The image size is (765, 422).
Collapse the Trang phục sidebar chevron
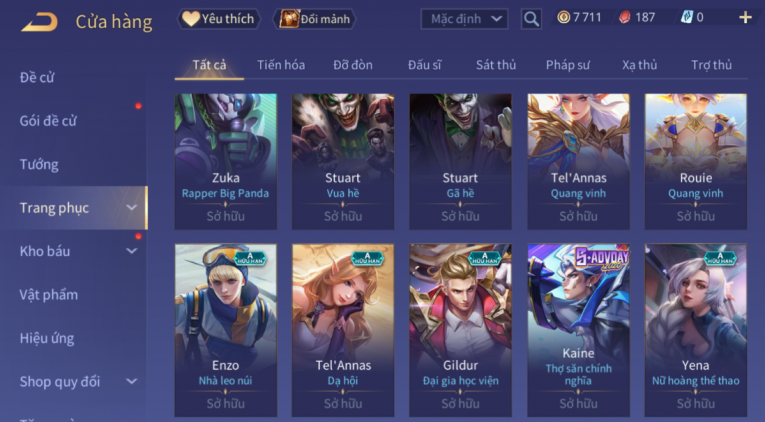(x=132, y=208)
